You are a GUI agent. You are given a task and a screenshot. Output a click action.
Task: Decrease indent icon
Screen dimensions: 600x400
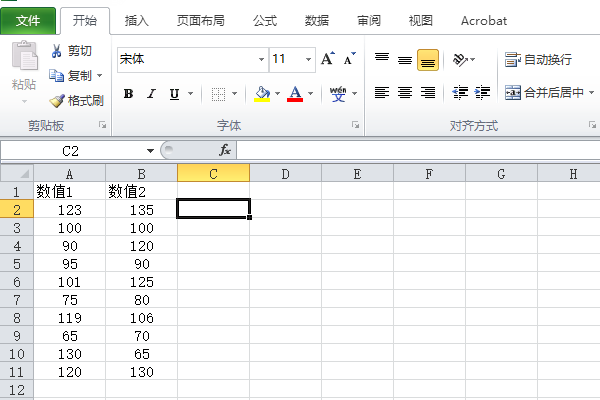(460, 92)
